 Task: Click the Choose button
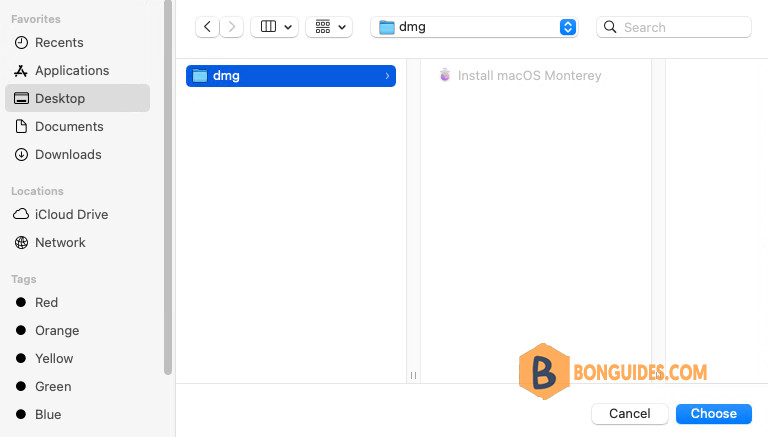click(714, 413)
